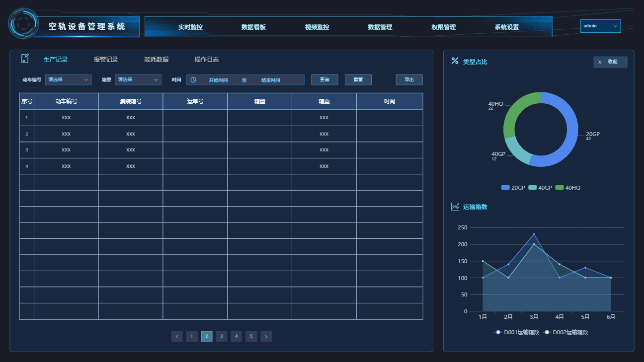Viewport: 644px width, 362px height.
Task: Click the clock icon in time field
Action: point(194,80)
